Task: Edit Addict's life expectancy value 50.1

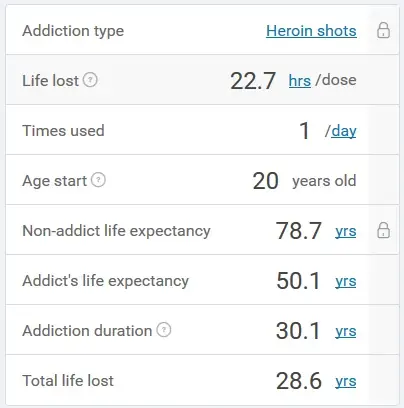Action: [x=298, y=281]
